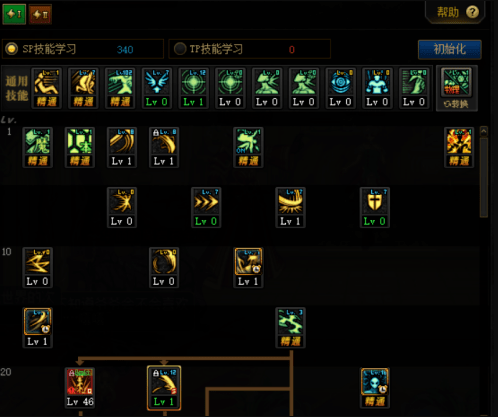Select the blue alien face skill icon
The height and width of the screenshot is (417, 498).
pos(375,382)
